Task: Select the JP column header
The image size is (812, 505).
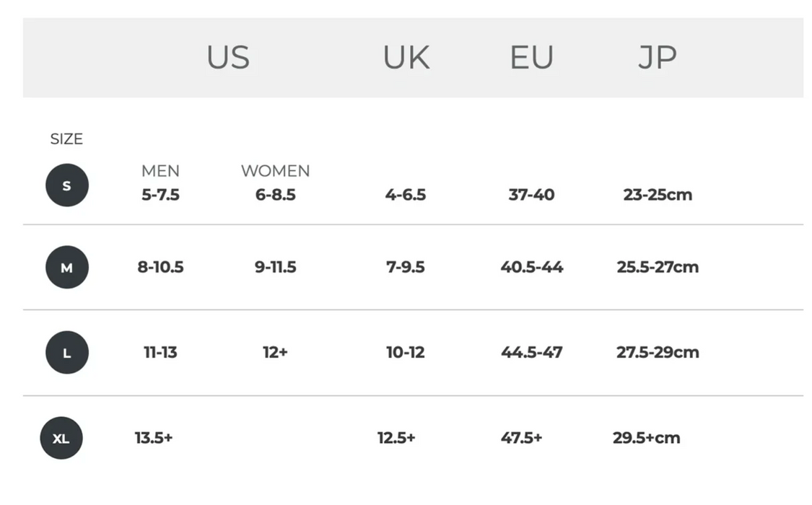Action: [657, 58]
